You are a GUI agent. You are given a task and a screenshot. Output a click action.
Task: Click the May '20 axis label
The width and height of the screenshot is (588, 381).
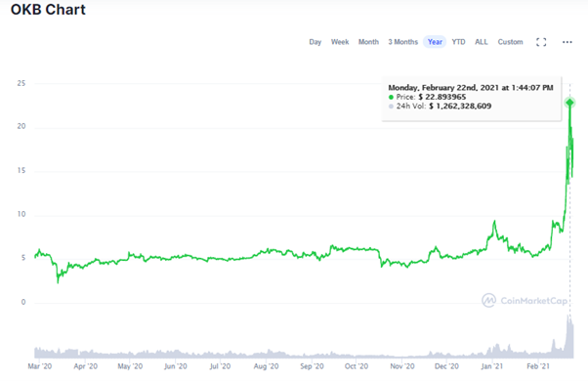pos(130,366)
